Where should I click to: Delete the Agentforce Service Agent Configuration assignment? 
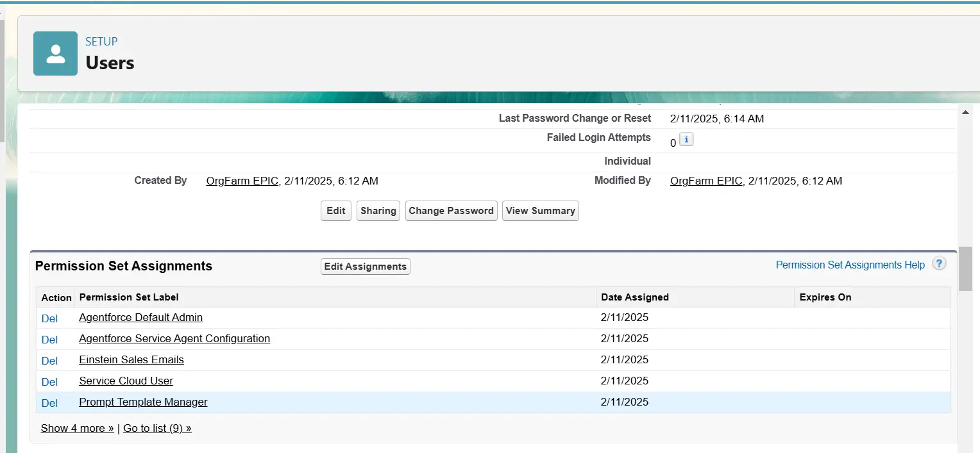pyautogui.click(x=49, y=340)
